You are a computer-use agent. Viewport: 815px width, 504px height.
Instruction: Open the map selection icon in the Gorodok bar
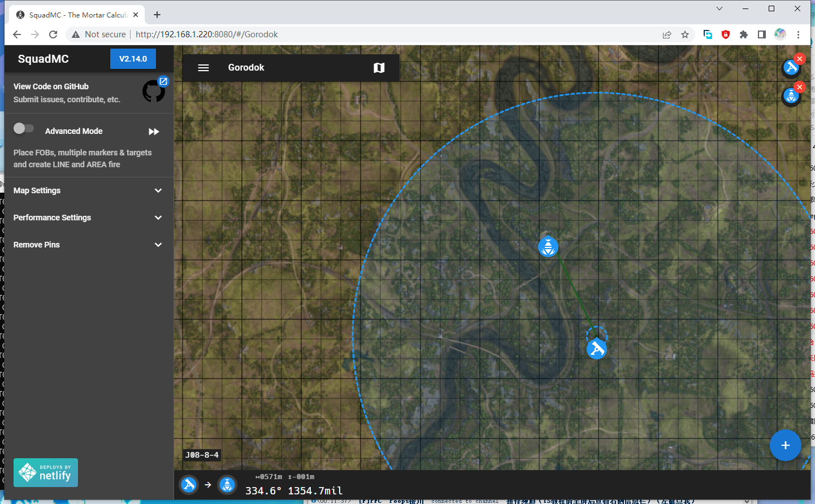(379, 68)
